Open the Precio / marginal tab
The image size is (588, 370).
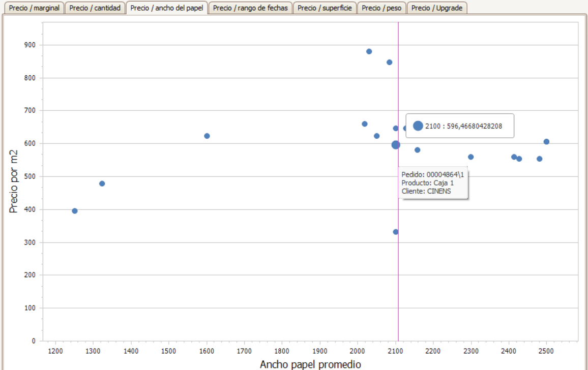(34, 8)
